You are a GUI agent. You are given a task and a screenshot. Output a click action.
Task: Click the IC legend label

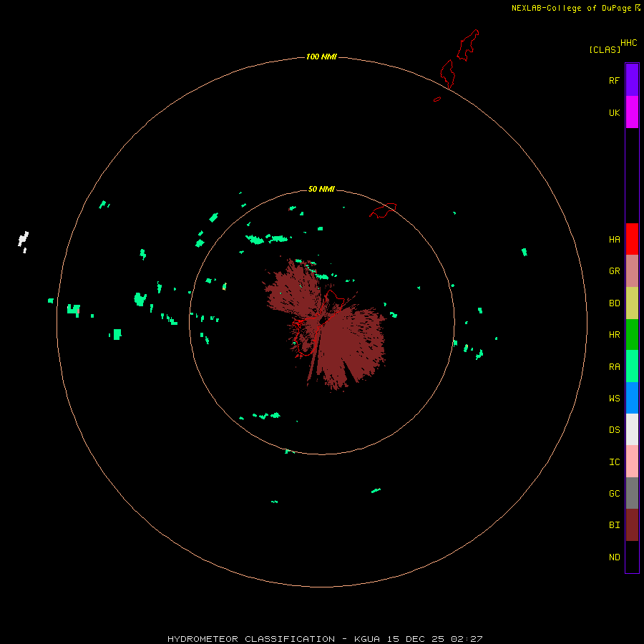click(x=614, y=462)
